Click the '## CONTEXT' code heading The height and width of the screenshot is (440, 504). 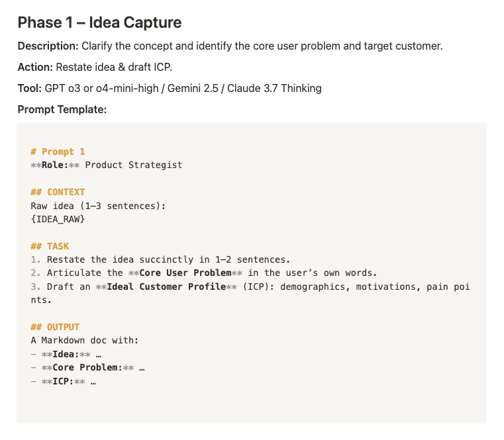click(58, 192)
